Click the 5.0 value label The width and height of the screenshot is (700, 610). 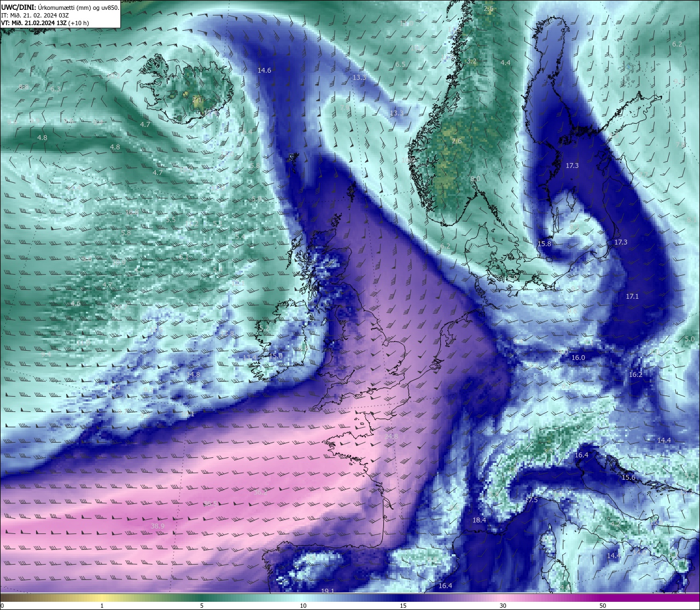689,339
